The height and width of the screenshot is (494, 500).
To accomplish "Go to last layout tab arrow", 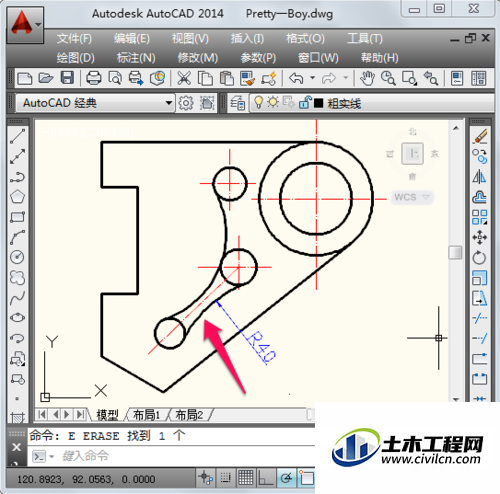I will coord(80,414).
